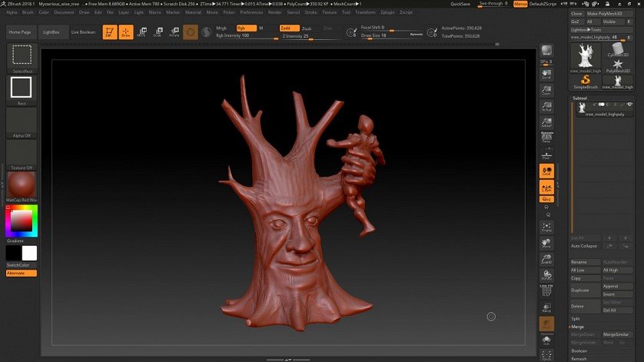Click the sphere material preview icon next to Gizmo
The image size is (644, 362).
[x=207, y=32]
